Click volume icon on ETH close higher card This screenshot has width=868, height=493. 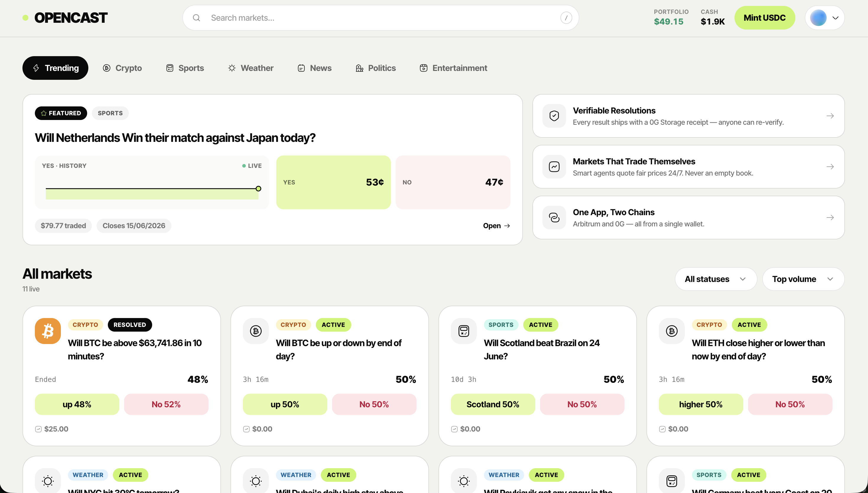click(662, 429)
